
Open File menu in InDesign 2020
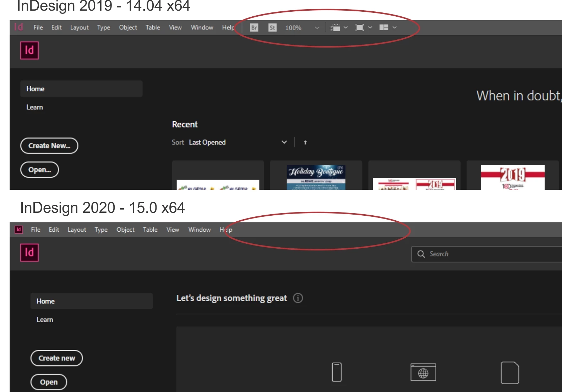pos(36,230)
